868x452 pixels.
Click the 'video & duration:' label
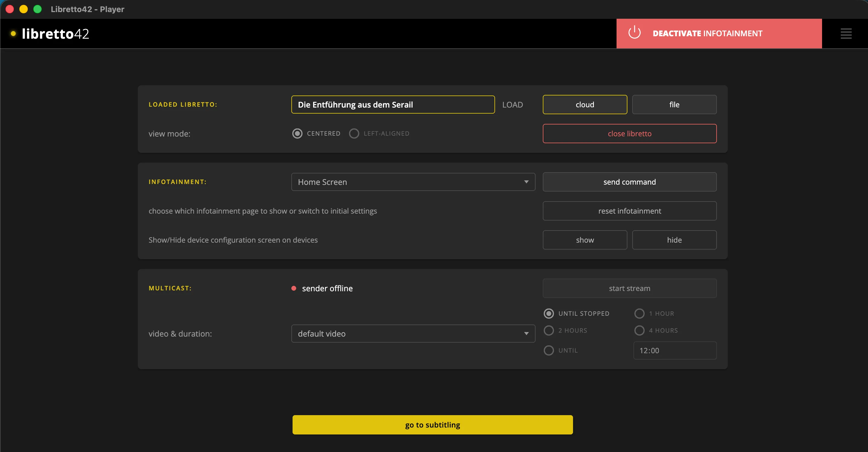coord(180,334)
